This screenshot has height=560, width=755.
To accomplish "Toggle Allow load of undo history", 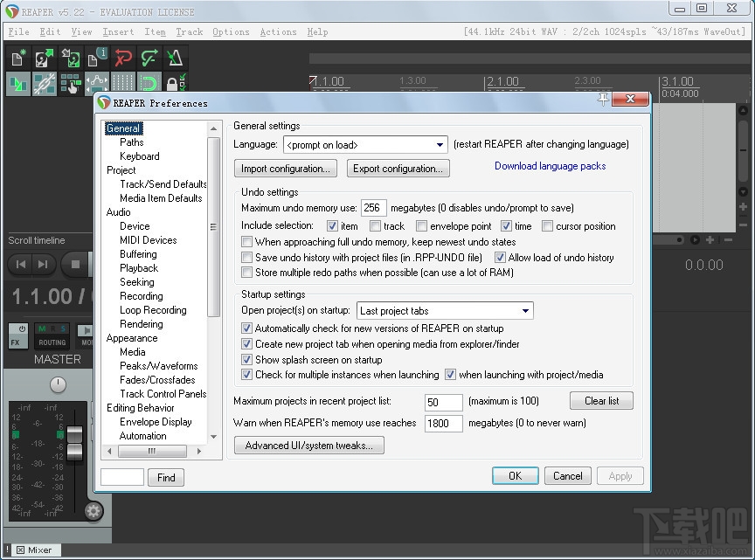I will pos(501,257).
